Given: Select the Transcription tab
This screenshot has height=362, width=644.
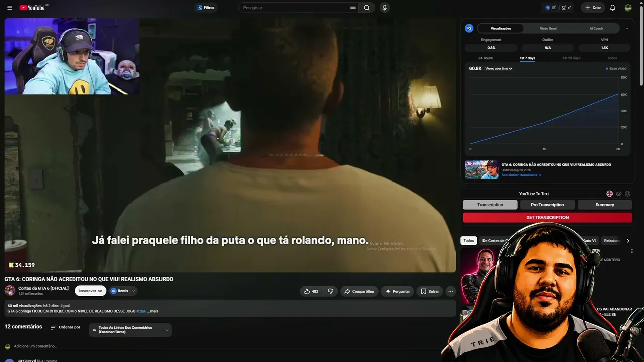Looking at the screenshot, I should pyautogui.click(x=490, y=205).
